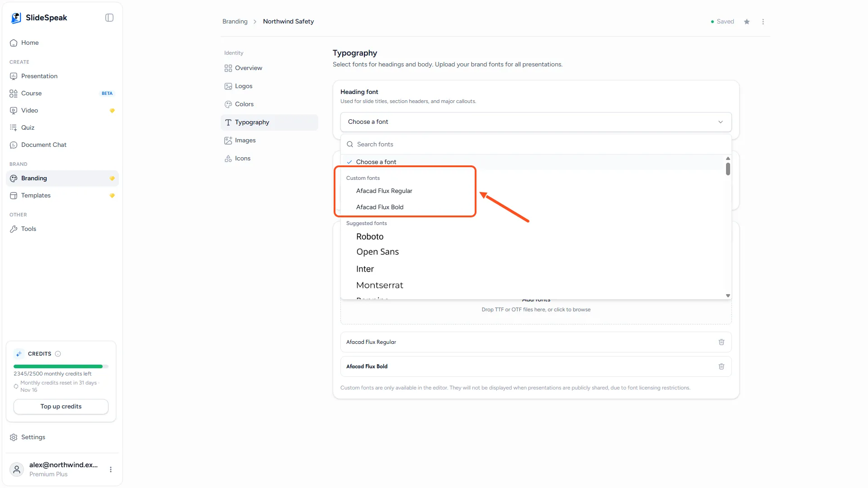Click the credits info icon
Viewport: 868px width, 488px height.
click(x=58, y=354)
